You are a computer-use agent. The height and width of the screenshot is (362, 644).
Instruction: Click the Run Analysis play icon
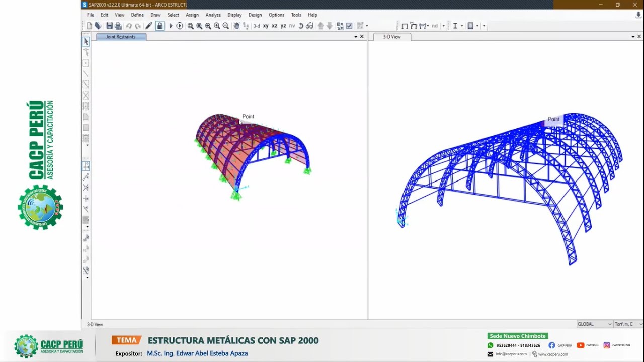point(171,26)
